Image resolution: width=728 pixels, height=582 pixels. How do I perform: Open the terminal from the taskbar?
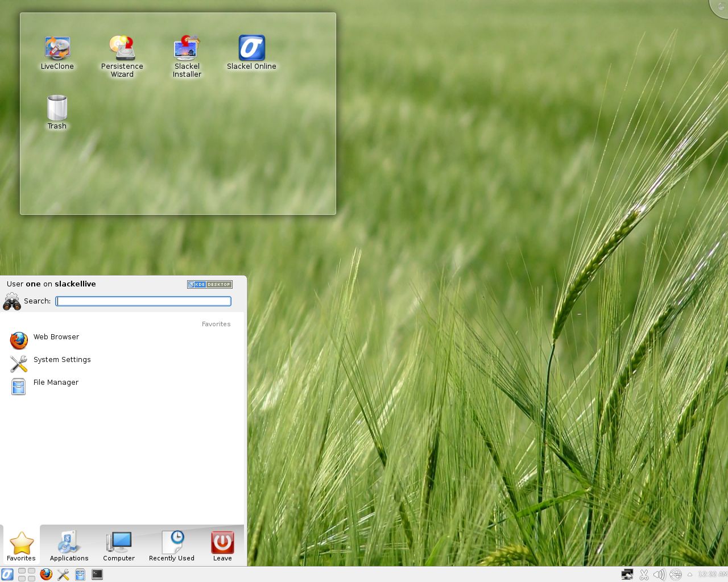tap(97, 574)
